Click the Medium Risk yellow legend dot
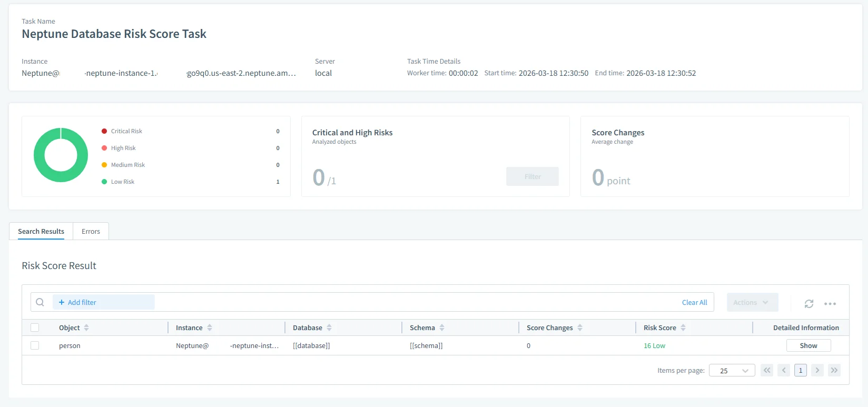Viewport: 868px width, 407px height. coord(104,165)
